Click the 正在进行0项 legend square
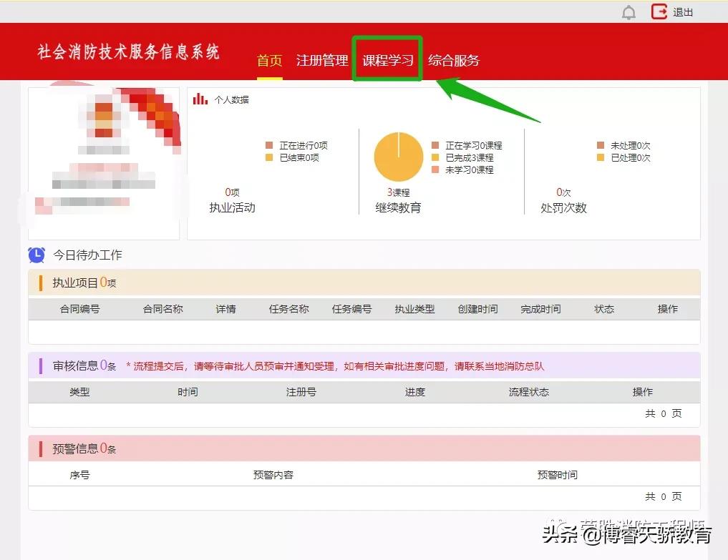The width and height of the screenshot is (728, 560). [268, 145]
